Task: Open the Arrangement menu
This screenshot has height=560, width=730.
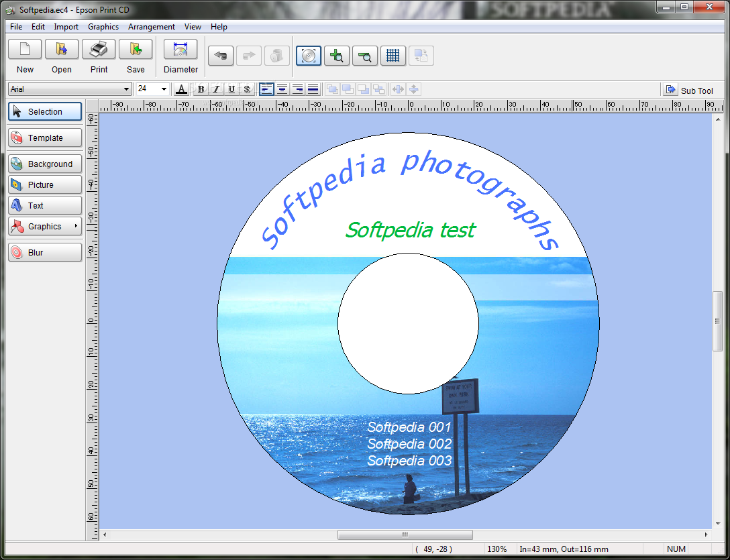Action: (x=152, y=27)
